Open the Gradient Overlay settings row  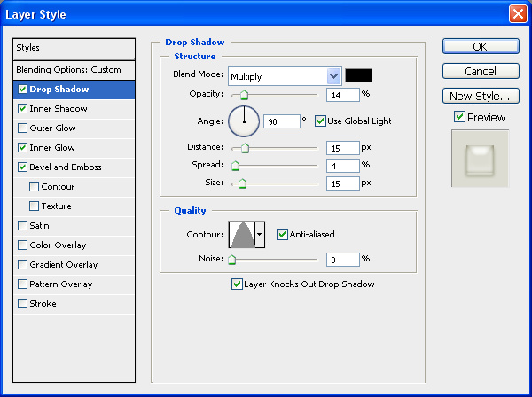pyautogui.click(x=74, y=265)
